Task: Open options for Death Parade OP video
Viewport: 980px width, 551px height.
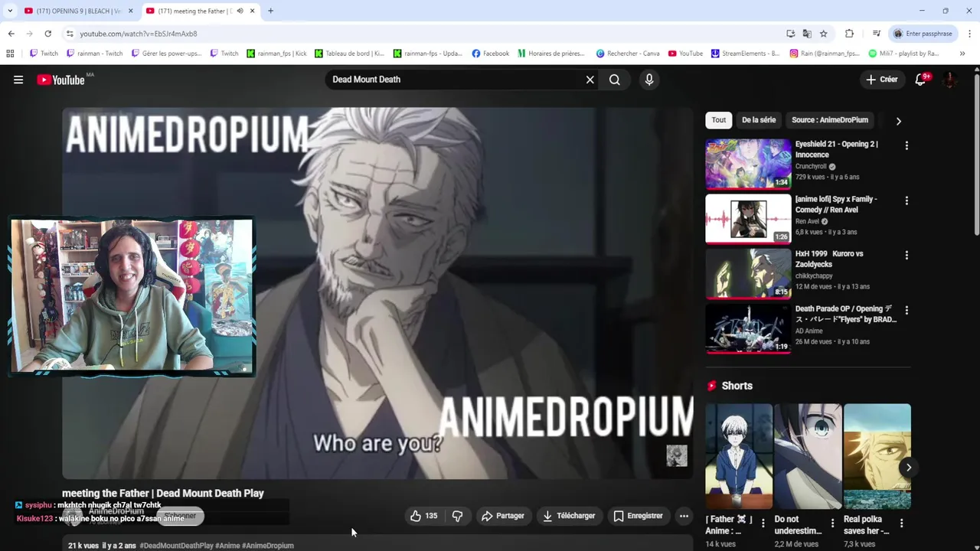Action: pos(906,311)
